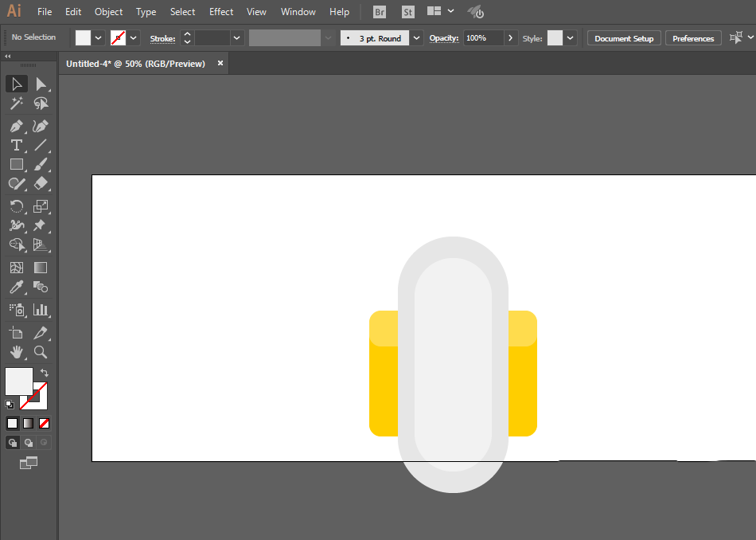This screenshot has height=540, width=756.
Task: Pick the Pen tool
Action: point(16,126)
